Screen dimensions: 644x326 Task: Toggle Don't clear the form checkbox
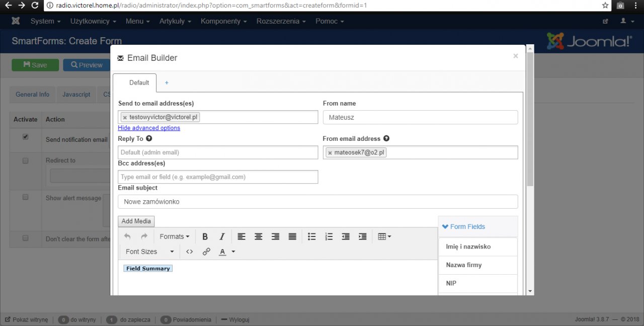pyautogui.click(x=25, y=238)
